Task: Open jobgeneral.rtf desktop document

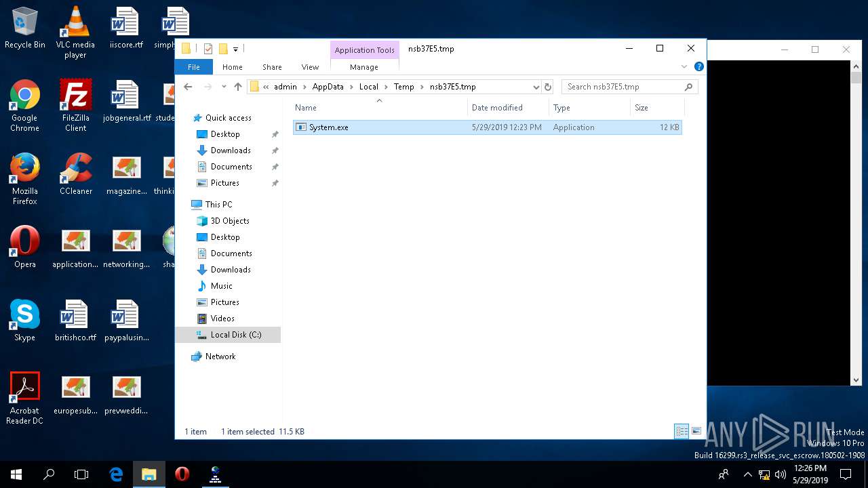Action: coord(127,102)
